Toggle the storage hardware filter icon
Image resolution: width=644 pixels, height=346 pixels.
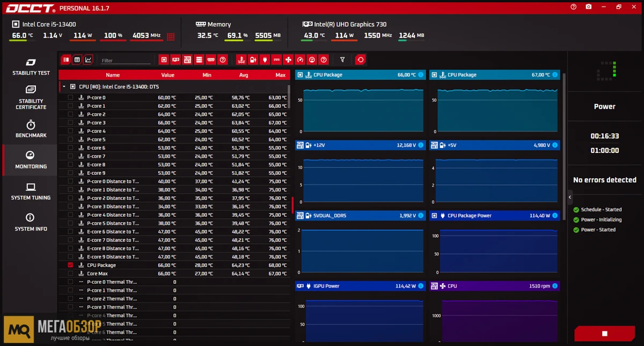(199, 60)
